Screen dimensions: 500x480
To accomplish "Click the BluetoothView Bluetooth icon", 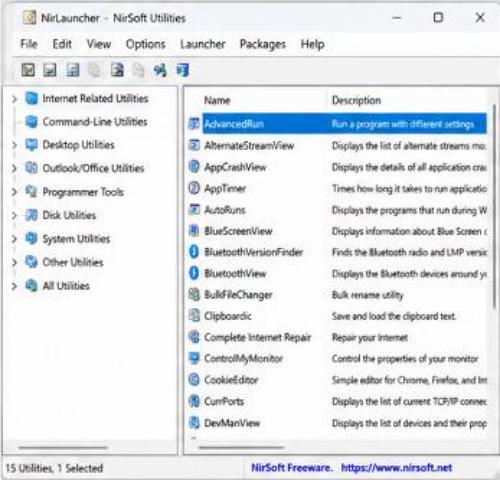I will (194, 273).
